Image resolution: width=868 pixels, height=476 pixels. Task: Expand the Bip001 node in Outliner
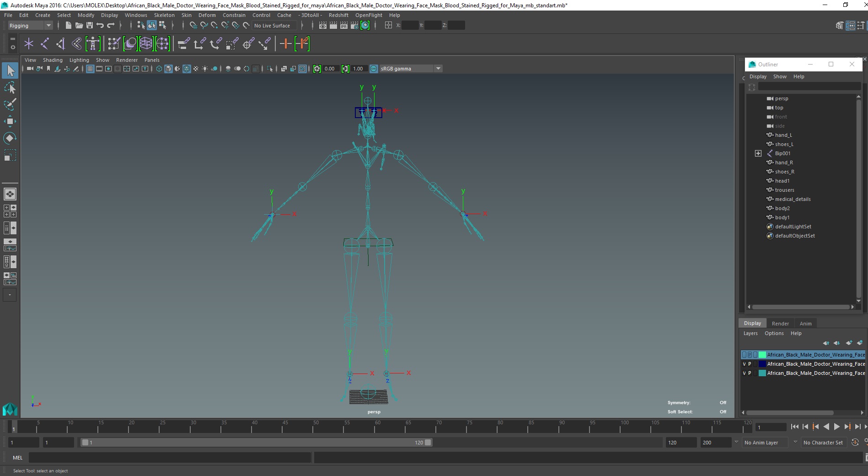(x=758, y=153)
